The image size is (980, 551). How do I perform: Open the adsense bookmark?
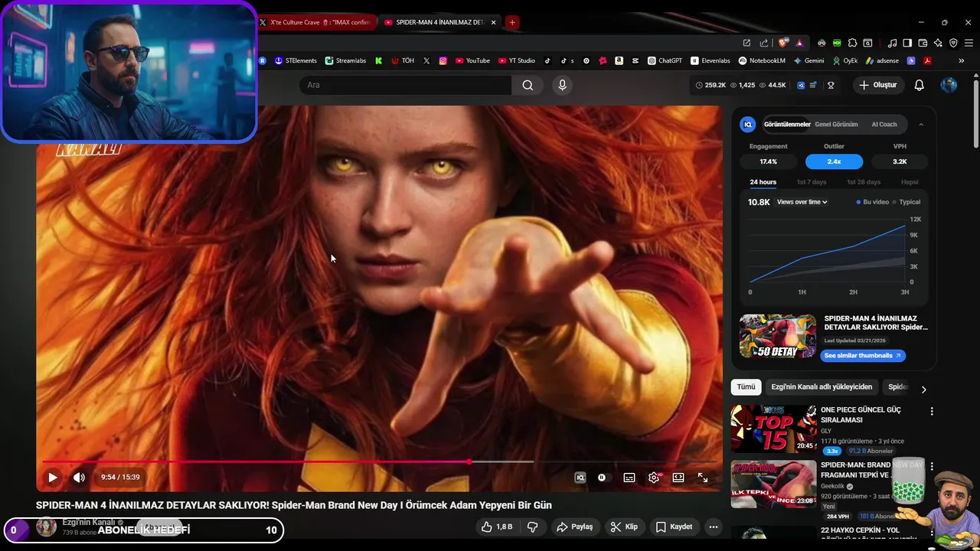click(882, 60)
